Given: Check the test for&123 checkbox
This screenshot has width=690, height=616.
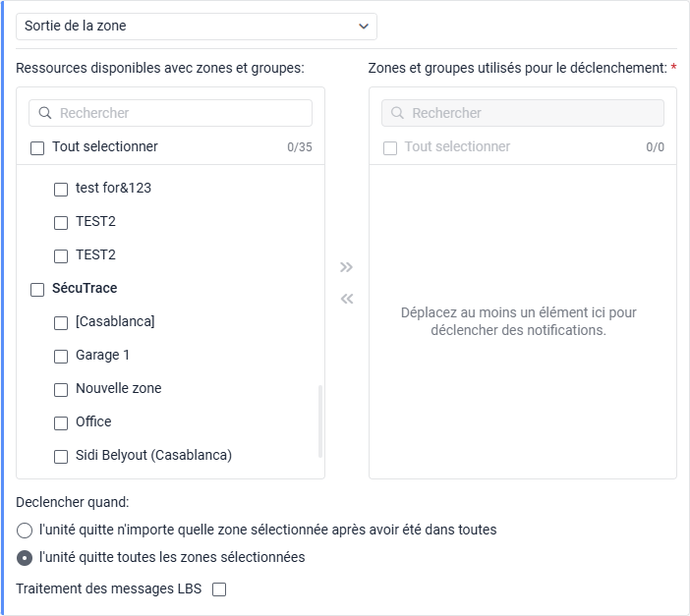Looking at the screenshot, I should (61, 189).
